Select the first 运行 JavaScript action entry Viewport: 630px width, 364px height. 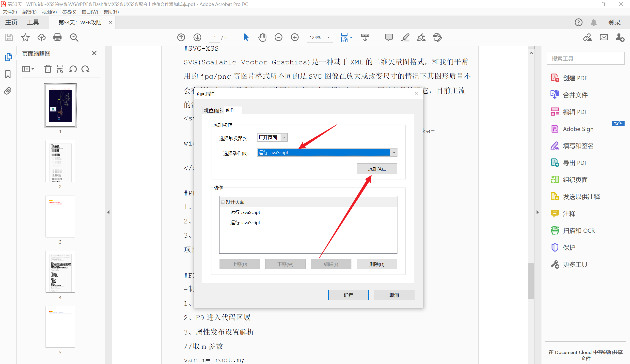[245, 212]
